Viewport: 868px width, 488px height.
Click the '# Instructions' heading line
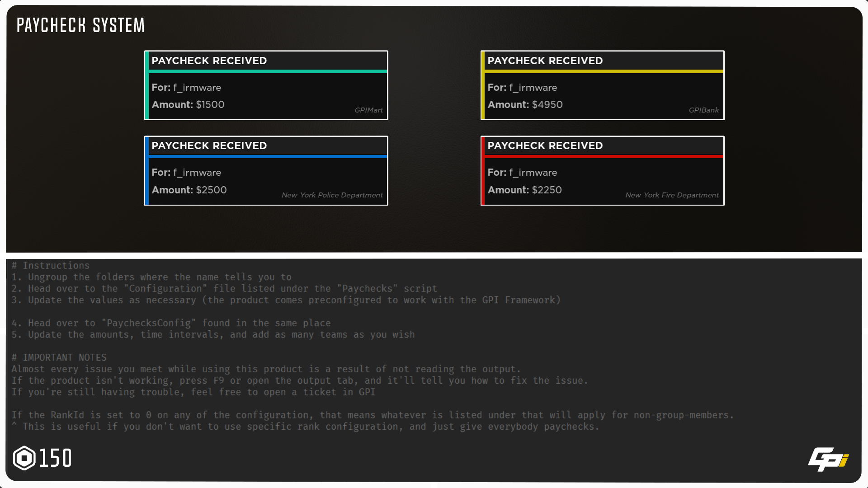click(x=51, y=266)
